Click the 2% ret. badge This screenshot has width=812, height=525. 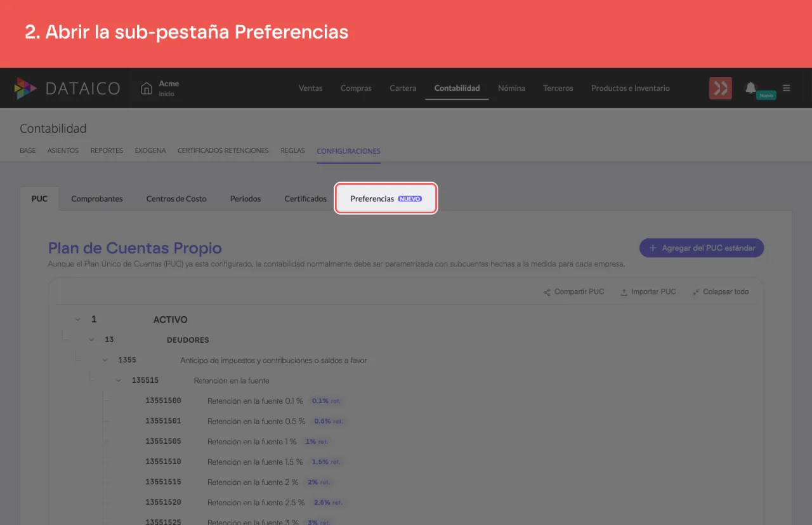click(318, 482)
